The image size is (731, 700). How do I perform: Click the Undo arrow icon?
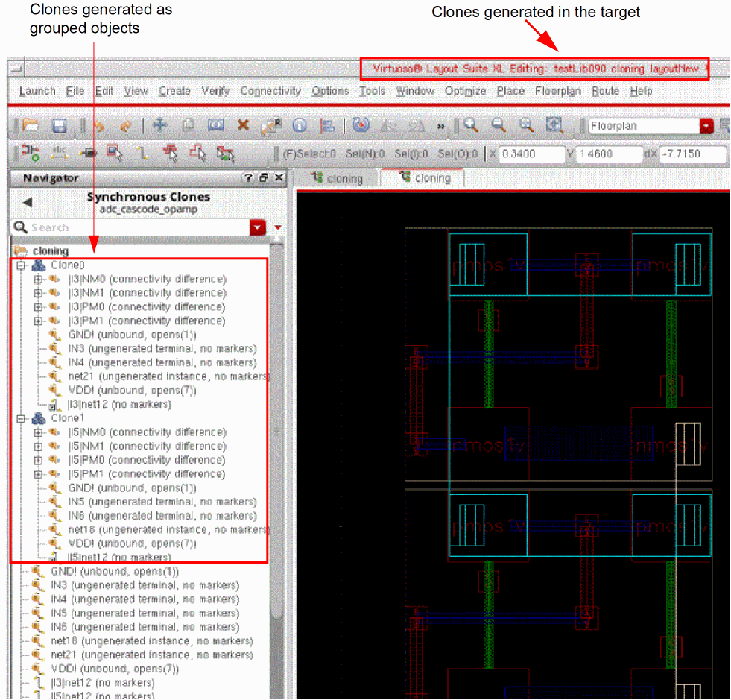pos(98,126)
